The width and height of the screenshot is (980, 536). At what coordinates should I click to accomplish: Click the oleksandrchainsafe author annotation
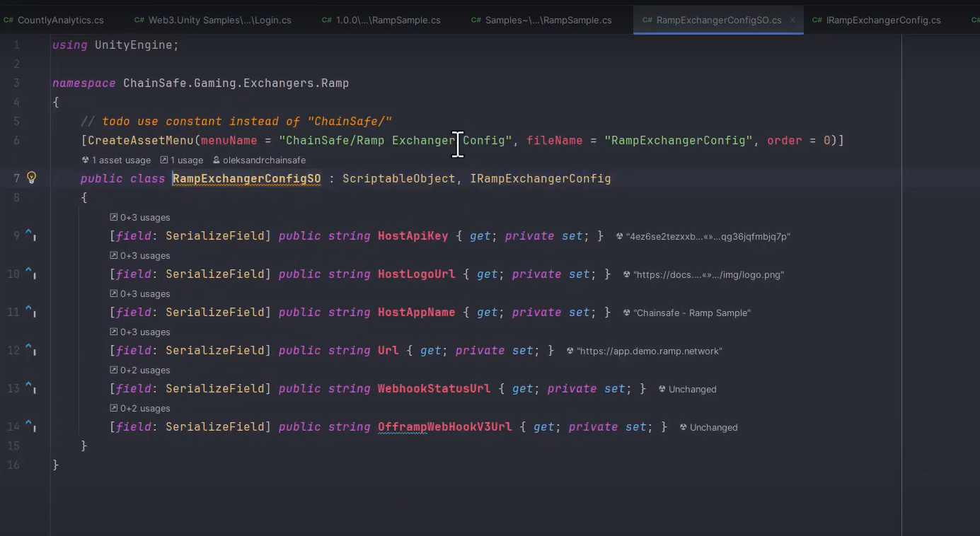coord(264,160)
